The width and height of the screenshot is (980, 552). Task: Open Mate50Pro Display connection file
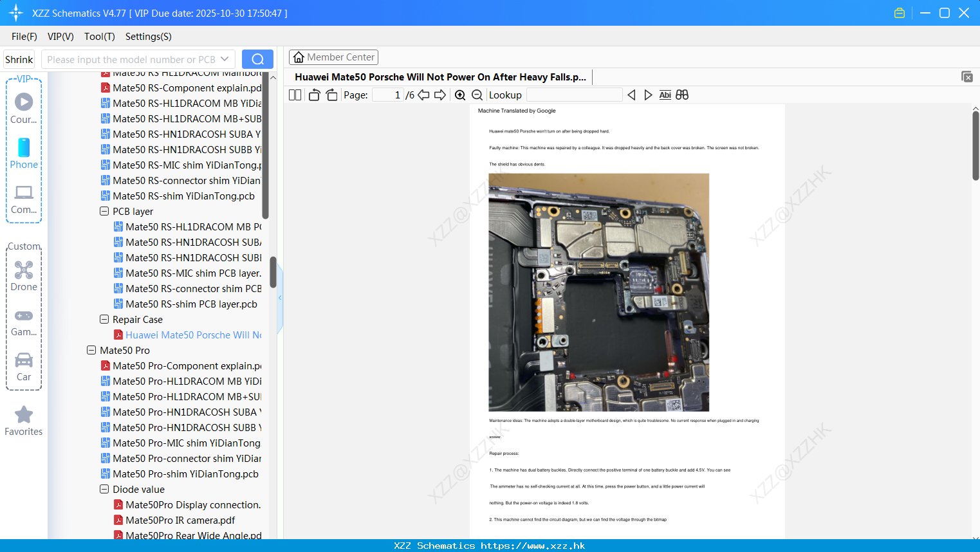[188, 504]
